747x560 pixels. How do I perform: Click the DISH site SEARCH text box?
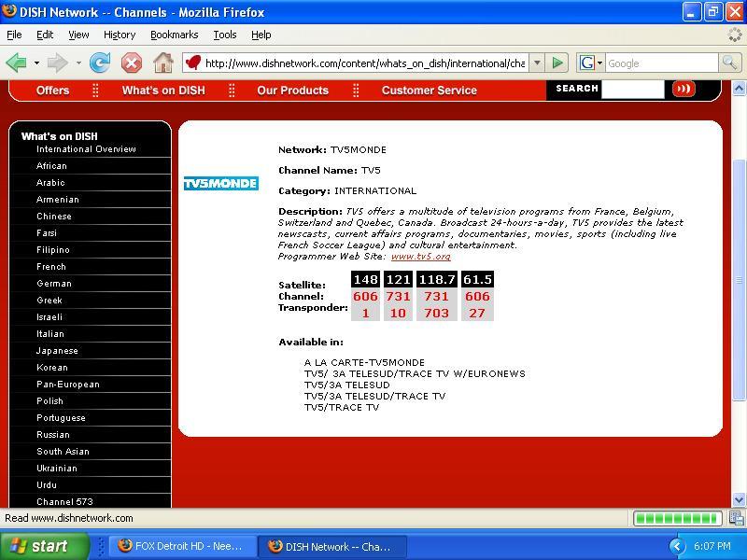(x=633, y=89)
